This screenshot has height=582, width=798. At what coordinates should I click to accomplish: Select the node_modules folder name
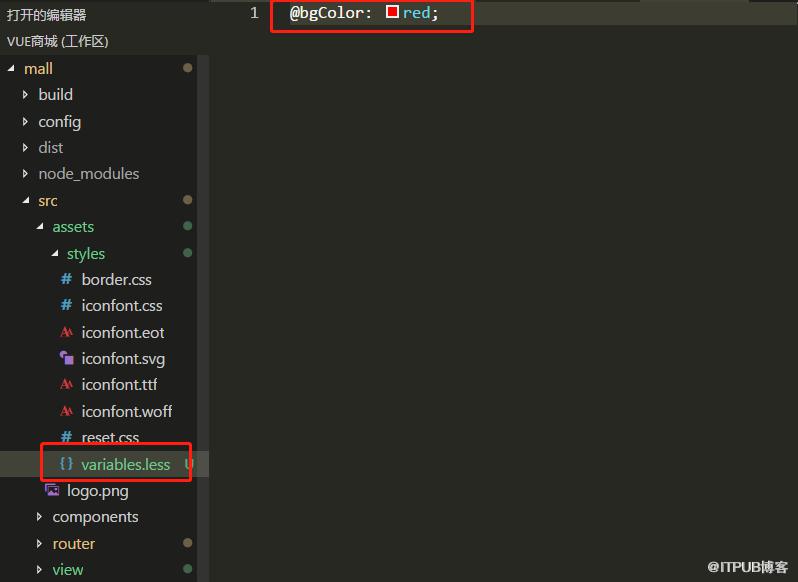click(89, 174)
